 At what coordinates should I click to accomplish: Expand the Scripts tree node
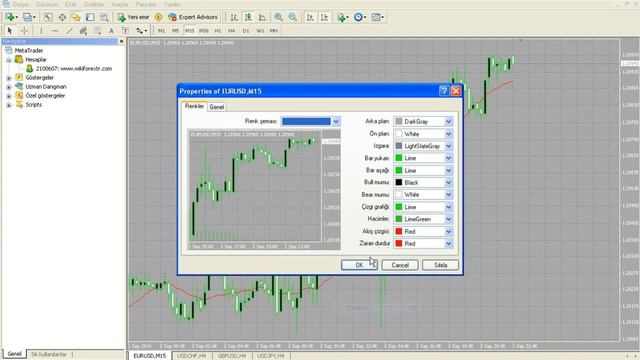[x=9, y=105]
